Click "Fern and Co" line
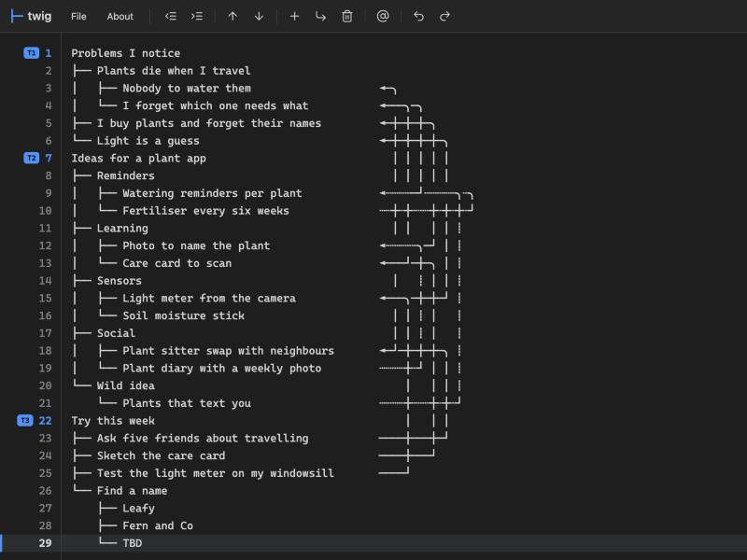 point(158,525)
